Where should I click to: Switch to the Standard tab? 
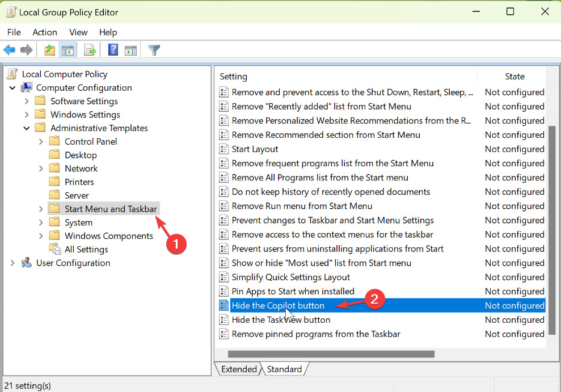point(284,369)
